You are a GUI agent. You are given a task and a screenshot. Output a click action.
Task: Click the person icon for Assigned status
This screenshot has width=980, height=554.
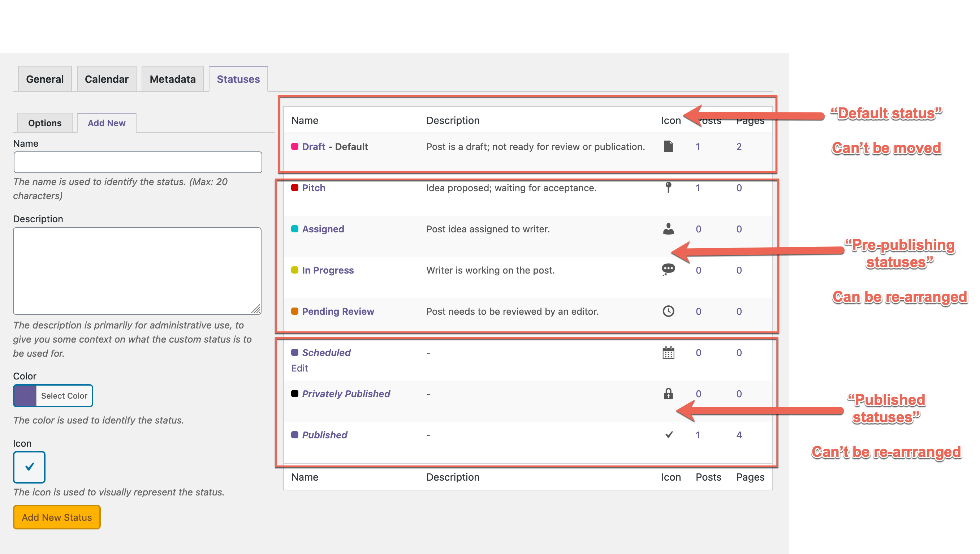[x=668, y=229]
